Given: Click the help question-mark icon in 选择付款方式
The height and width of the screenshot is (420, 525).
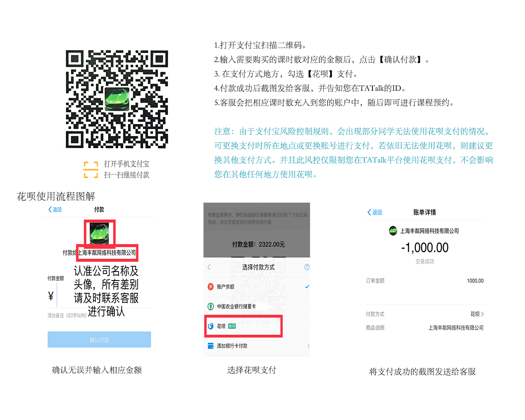Looking at the screenshot, I should pos(307,267).
